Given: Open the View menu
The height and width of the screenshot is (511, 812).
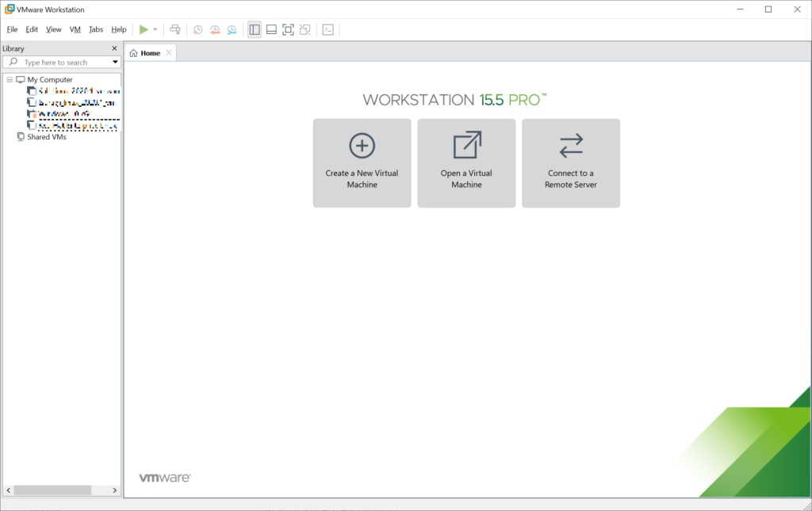Looking at the screenshot, I should coord(53,29).
